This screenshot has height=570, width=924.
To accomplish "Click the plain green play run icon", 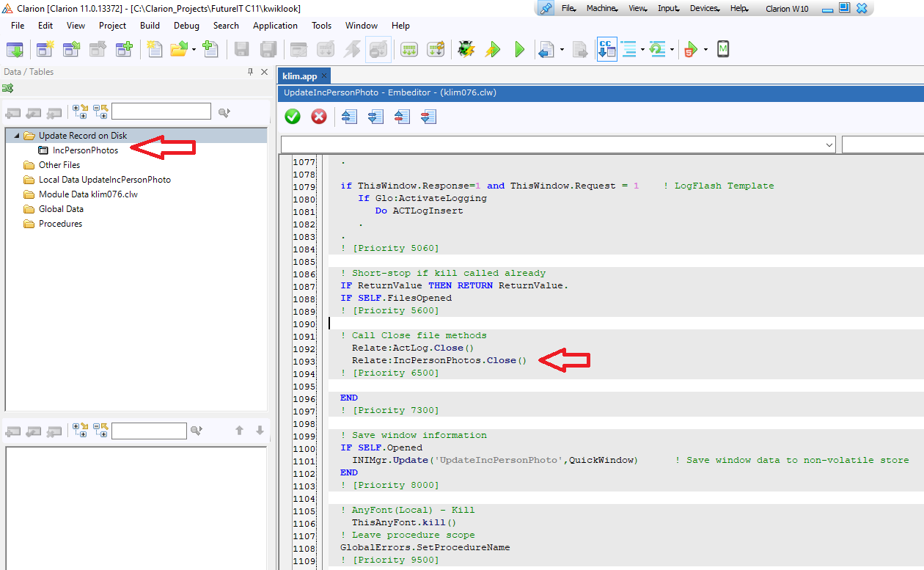I will click(x=519, y=49).
